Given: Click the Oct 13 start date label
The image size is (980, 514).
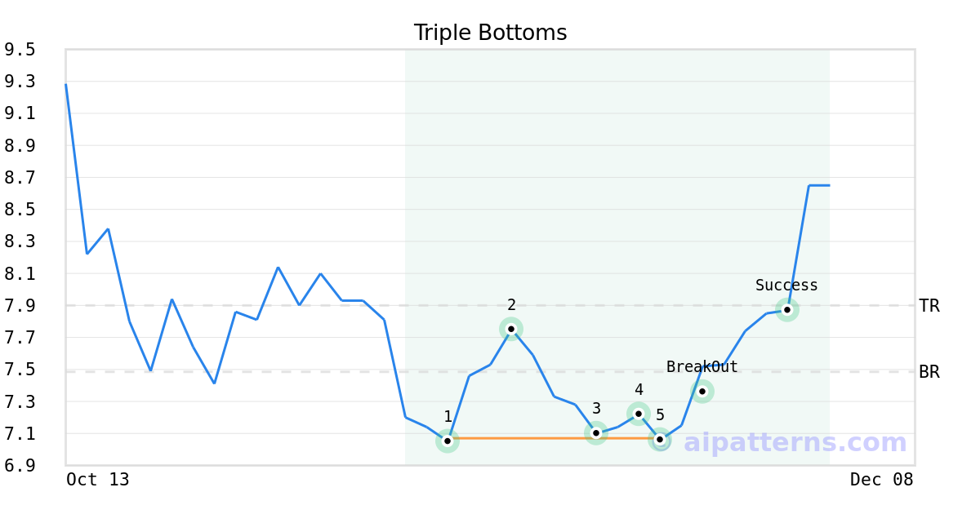Looking at the screenshot, I should (98, 480).
